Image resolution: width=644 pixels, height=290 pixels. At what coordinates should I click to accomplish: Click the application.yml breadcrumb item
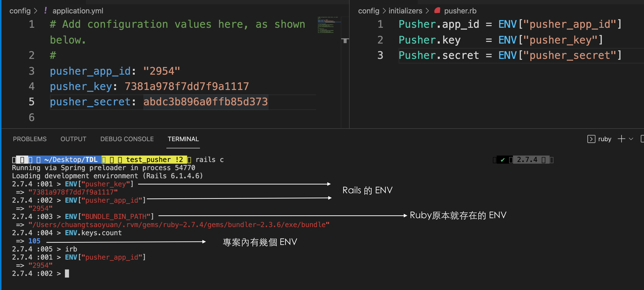pos(77,11)
